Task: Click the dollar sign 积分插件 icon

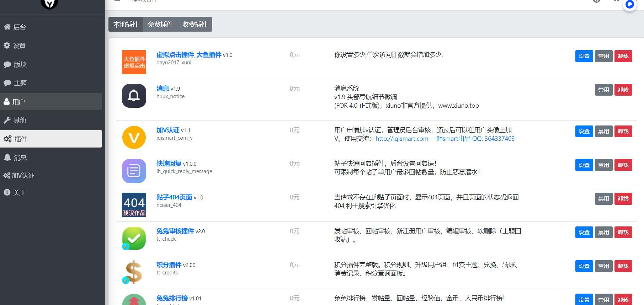Action: pyautogui.click(x=134, y=272)
